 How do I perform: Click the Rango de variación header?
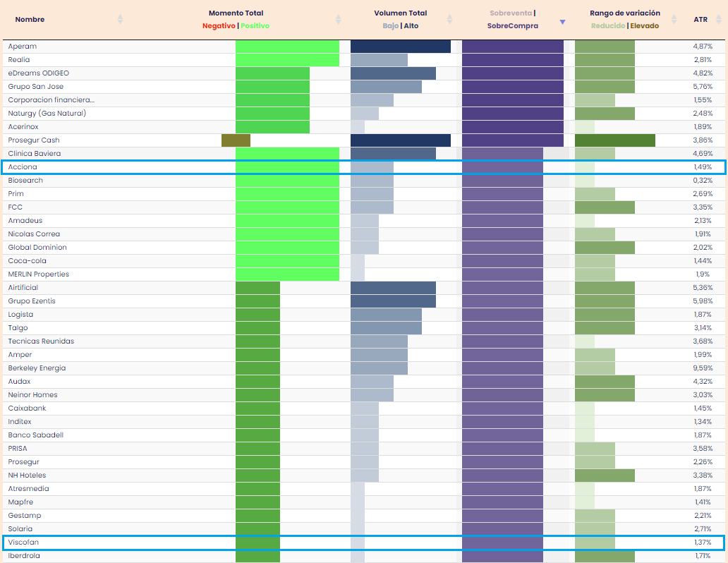pyautogui.click(x=625, y=13)
